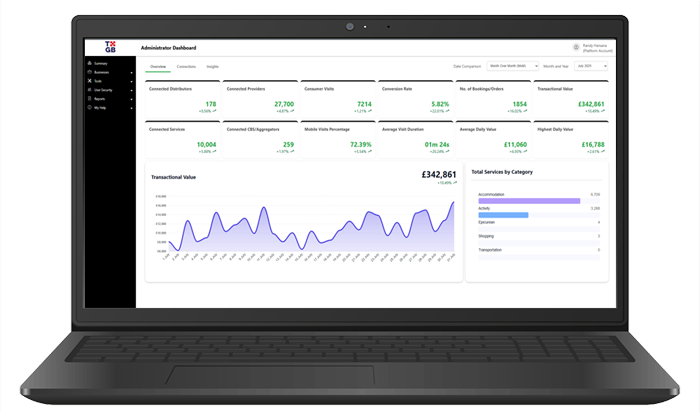The width and height of the screenshot is (700, 414).
Task: Click the Activity category bar
Action: click(x=503, y=215)
